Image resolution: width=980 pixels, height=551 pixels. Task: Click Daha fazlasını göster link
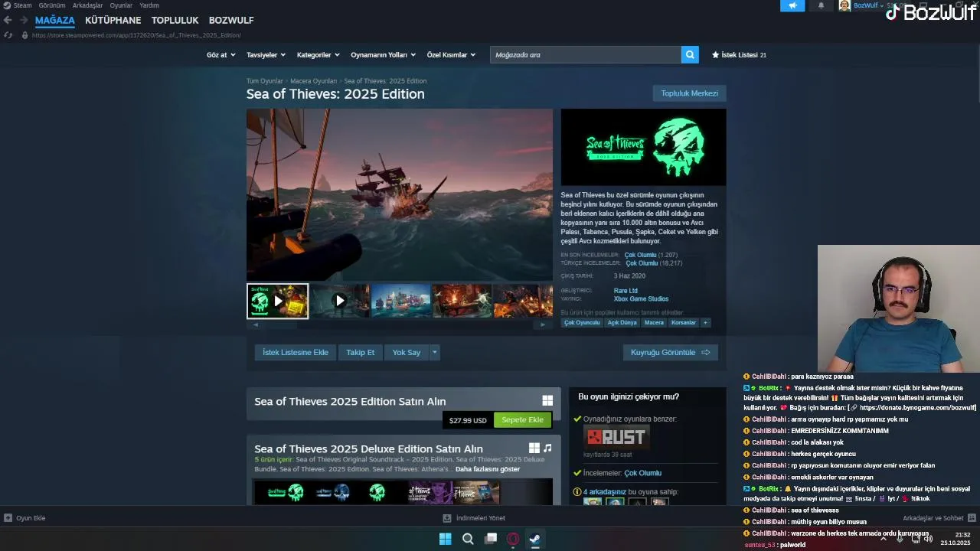(x=488, y=469)
